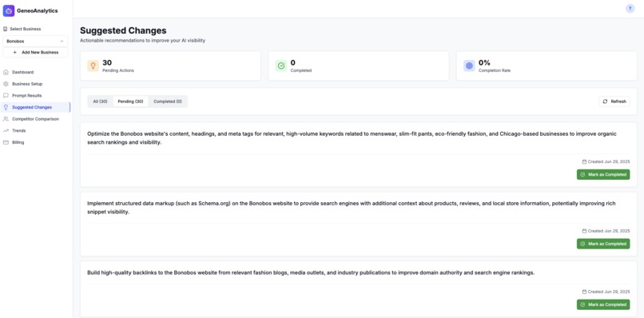Open the Bonobos business dropdown
Image resolution: width=644 pixels, height=318 pixels.
[x=35, y=41]
